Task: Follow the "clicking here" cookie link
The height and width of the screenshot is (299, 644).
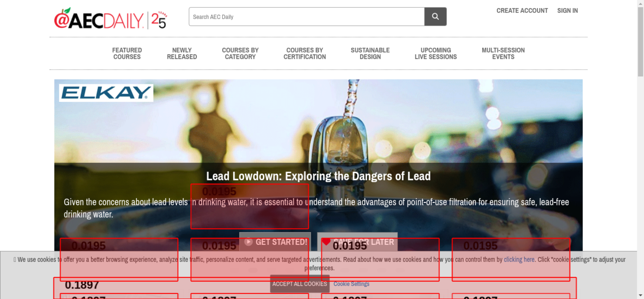Action: pos(519,259)
